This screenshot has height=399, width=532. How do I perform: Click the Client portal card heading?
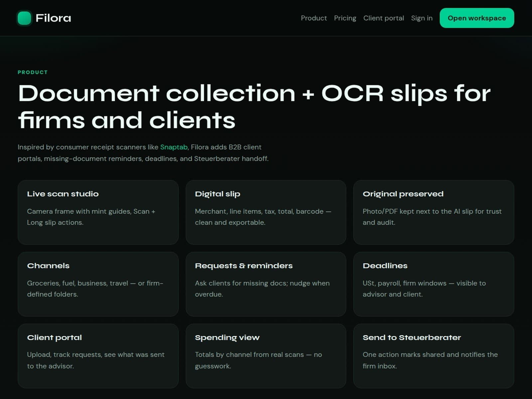[55, 337]
